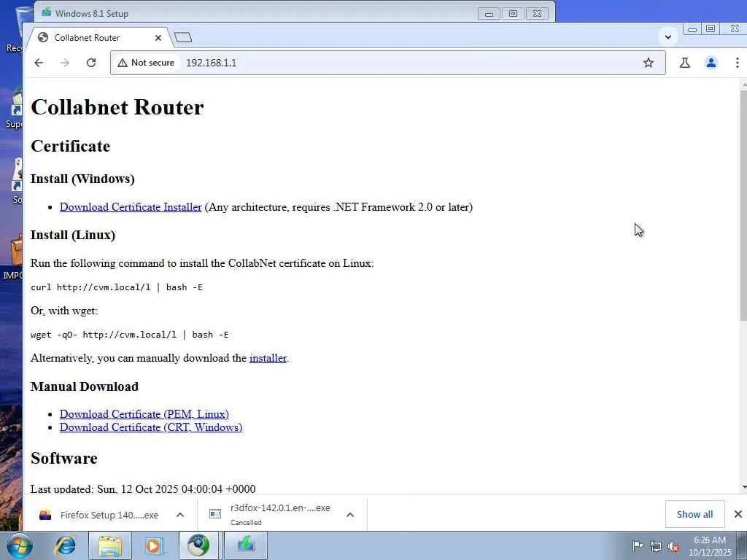Expand options for r3dfox cancelled download
The image size is (747, 560).
(x=350, y=515)
